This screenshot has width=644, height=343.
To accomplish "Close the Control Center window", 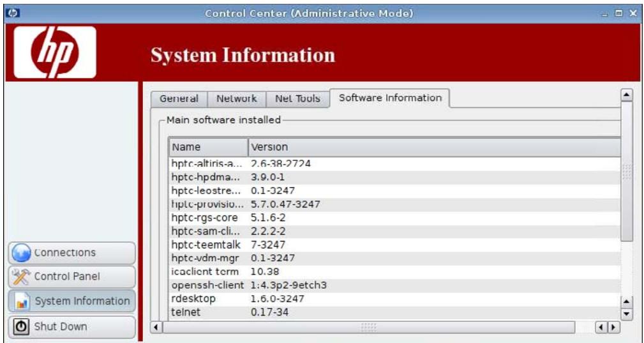I will click(x=633, y=13).
